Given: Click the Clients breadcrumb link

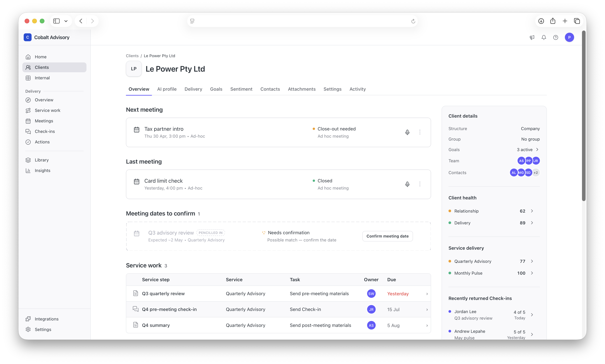Looking at the screenshot, I should point(132,56).
